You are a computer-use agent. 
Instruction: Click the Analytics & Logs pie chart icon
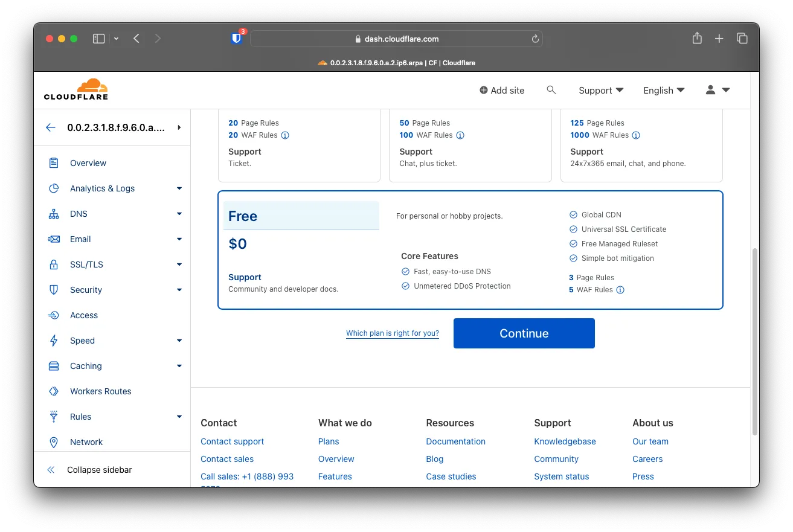54,188
